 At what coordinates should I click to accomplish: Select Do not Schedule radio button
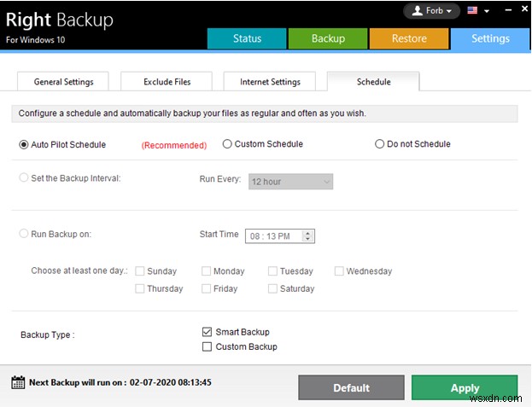[x=379, y=144]
